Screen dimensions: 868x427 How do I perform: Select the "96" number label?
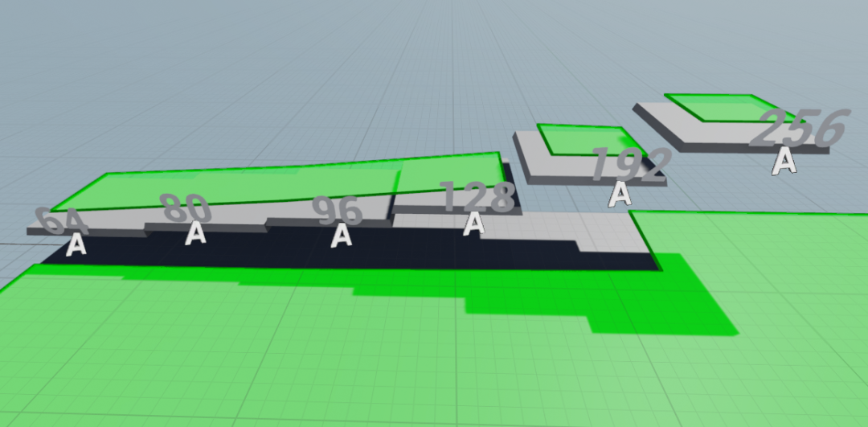[x=337, y=211]
